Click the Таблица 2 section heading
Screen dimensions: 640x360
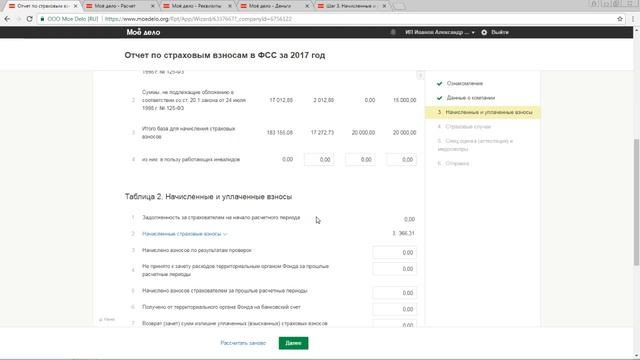pos(208,197)
